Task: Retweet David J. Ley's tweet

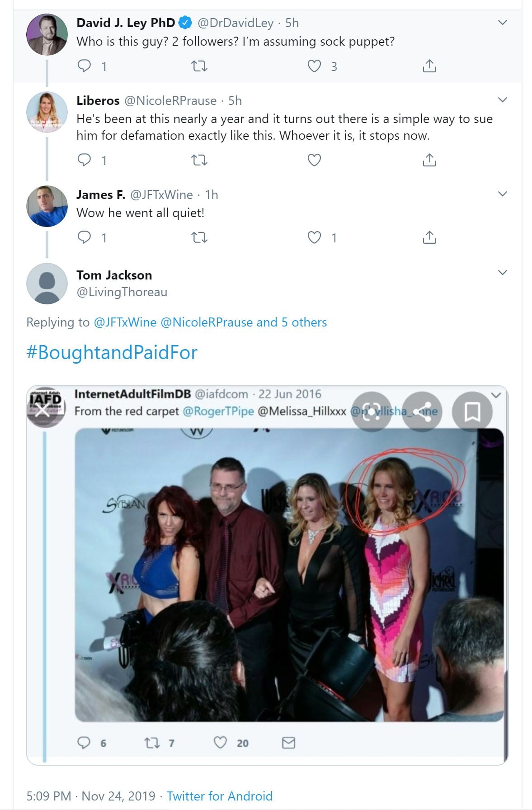Action: coord(199,66)
